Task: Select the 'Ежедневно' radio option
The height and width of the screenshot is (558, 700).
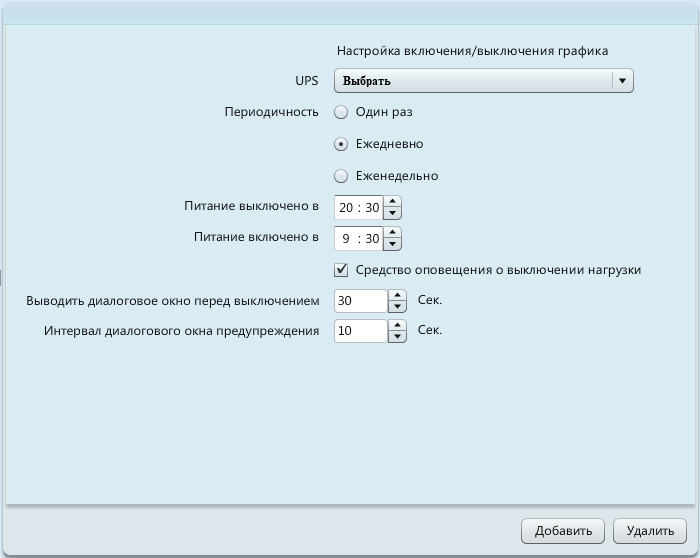Action: tap(341, 144)
